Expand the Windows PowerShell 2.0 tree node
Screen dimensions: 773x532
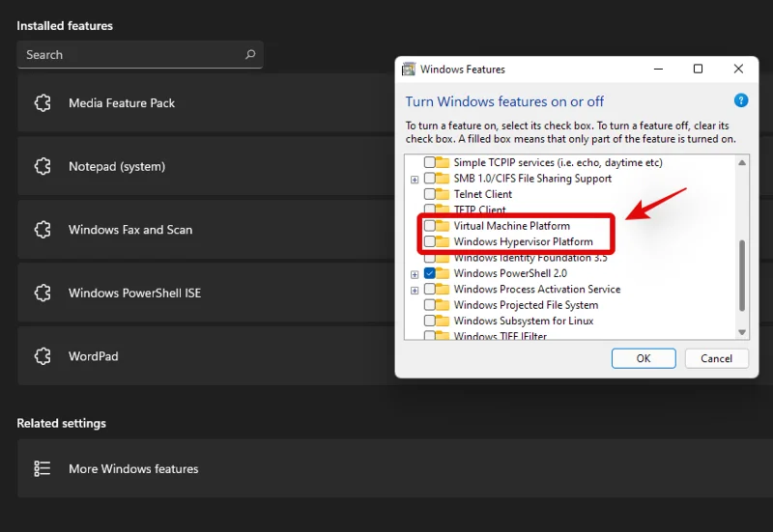coord(415,273)
